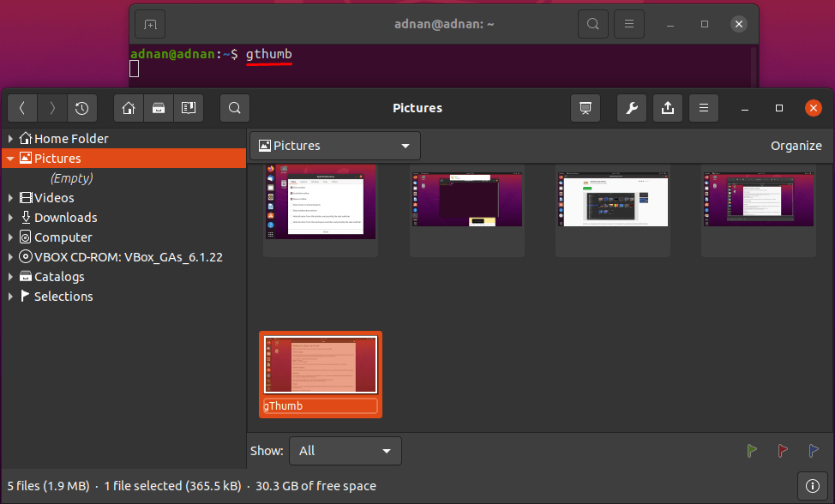
Task: Click the '1 file selected (365.5 kB)' status text
Action: tap(172, 486)
